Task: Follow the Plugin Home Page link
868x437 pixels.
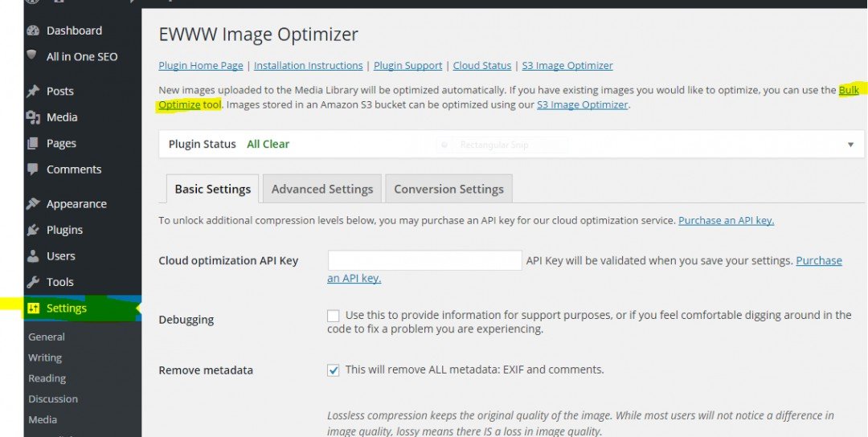Action: [x=201, y=66]
